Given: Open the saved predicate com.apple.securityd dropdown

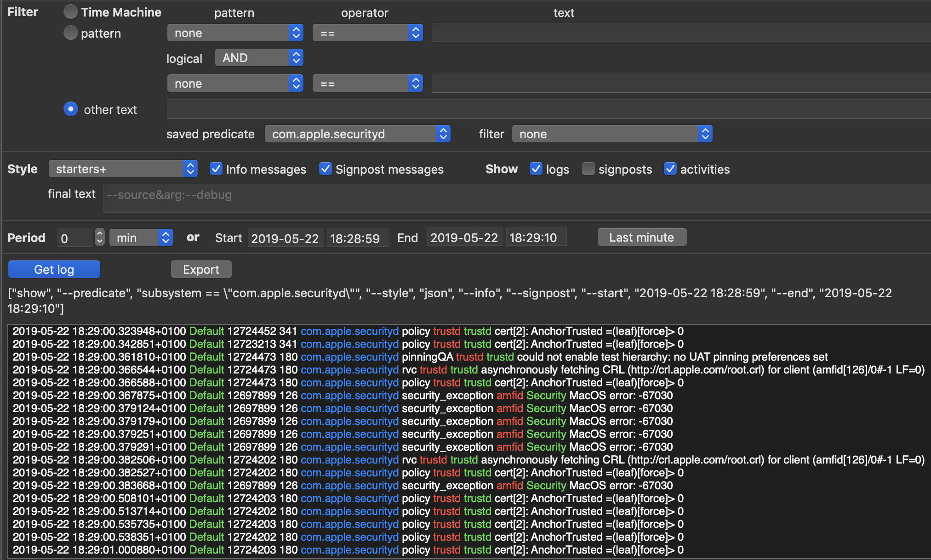Looking at the screenshot, I should tap(357, 134).
